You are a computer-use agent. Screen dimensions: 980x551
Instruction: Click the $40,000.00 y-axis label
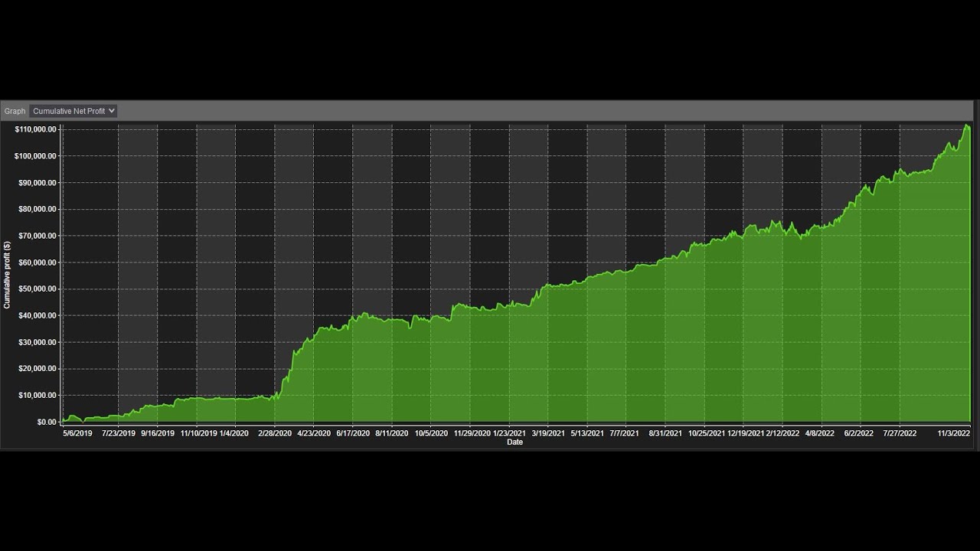[x=38, y=315]
